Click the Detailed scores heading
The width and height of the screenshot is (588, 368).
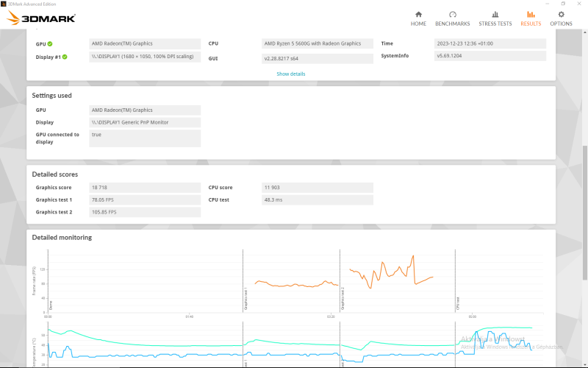pyautogui.click(x=54, y=174)
